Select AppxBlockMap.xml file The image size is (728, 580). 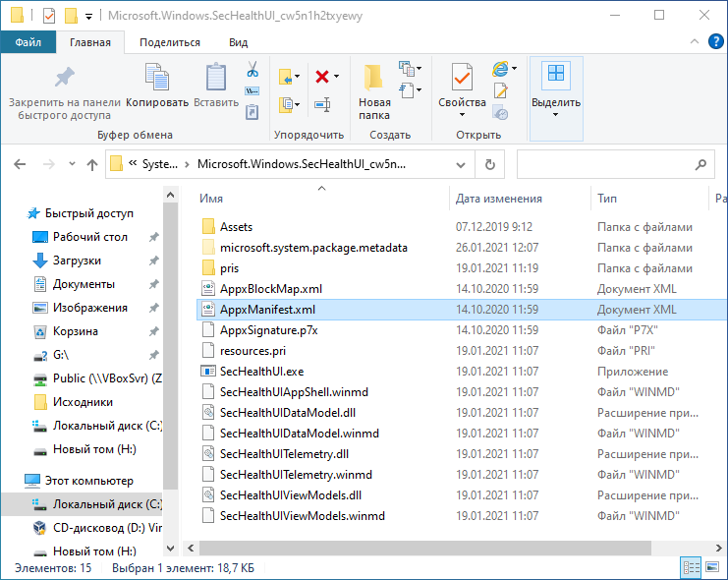(271, 289)
